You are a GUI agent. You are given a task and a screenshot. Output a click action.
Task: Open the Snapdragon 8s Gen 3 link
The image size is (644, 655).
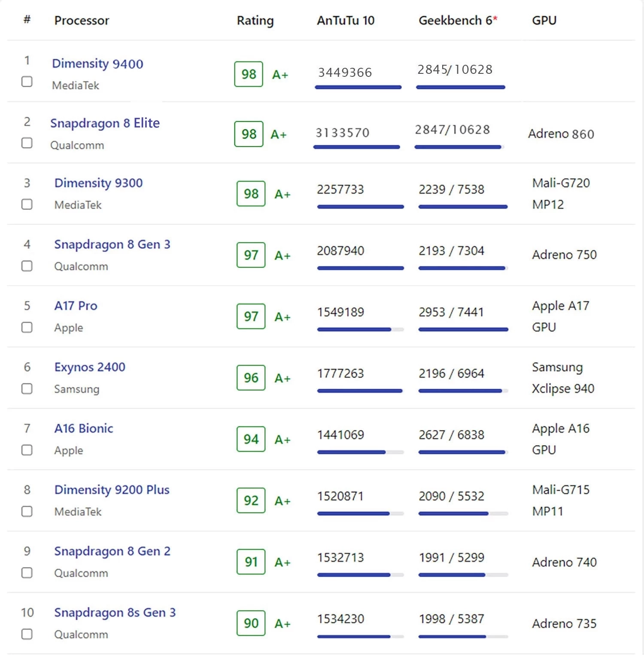[115, 613]
